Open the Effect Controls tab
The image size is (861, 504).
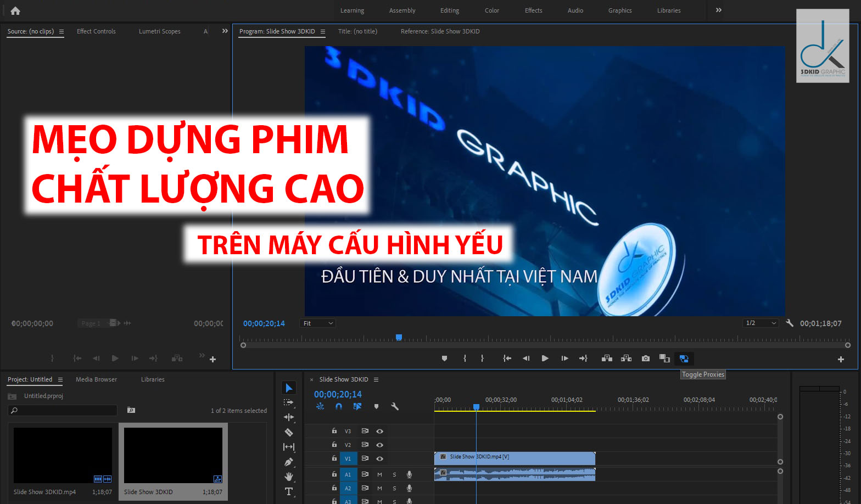click(96, 31)
